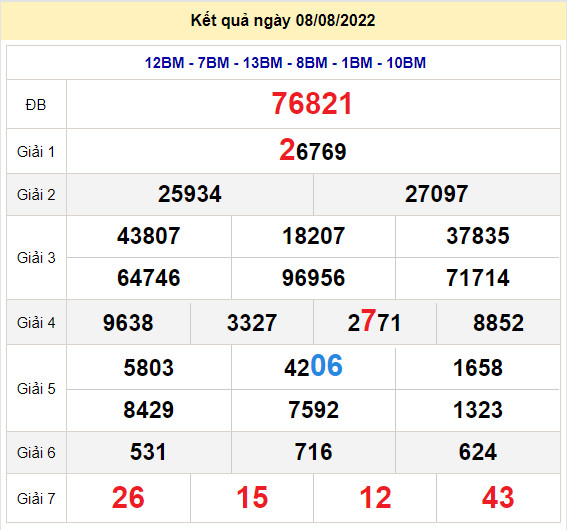Click the red Giải 7 number 26
Viewport: 567px width, 530px height.
coord(128,498)
